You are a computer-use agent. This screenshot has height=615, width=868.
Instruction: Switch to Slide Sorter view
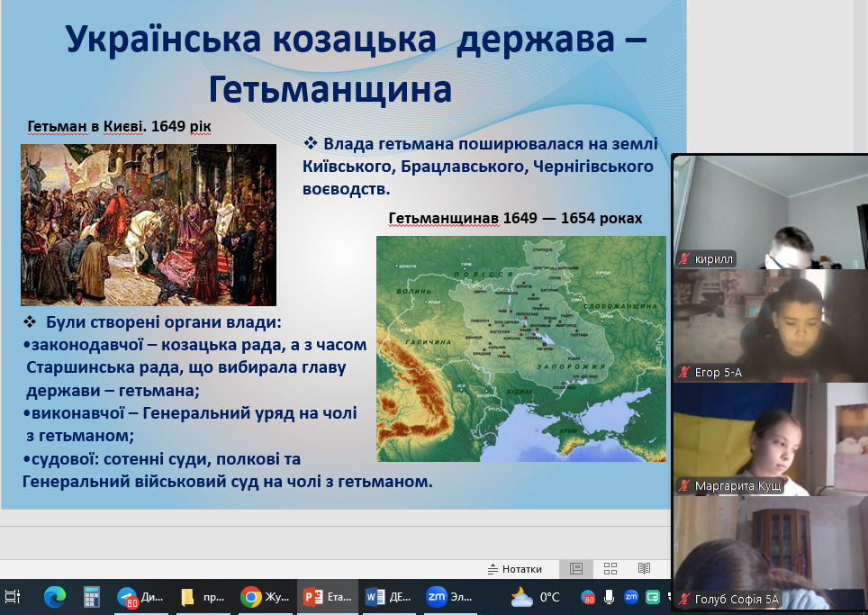click(x=610, y=568)
